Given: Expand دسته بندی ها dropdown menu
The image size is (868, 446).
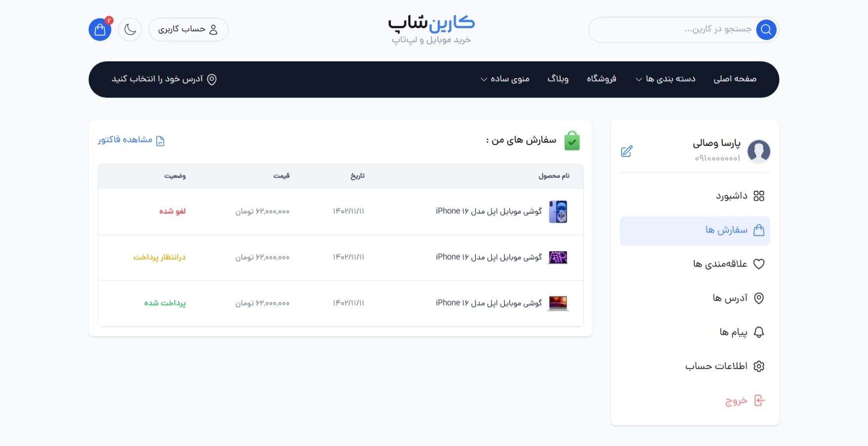Looking at the screenshot, I should click(665, 79).
